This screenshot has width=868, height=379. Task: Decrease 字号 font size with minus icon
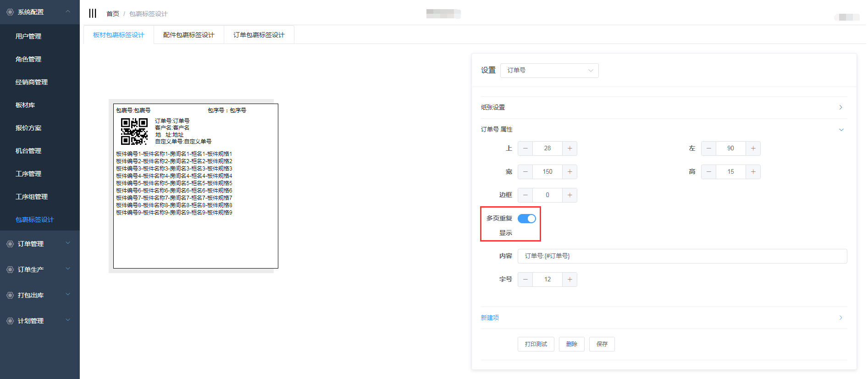tap(525, 280)
